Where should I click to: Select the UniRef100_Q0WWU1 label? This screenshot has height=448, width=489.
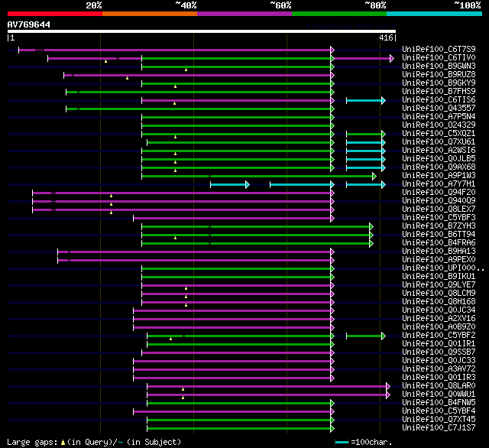point(439,394)
